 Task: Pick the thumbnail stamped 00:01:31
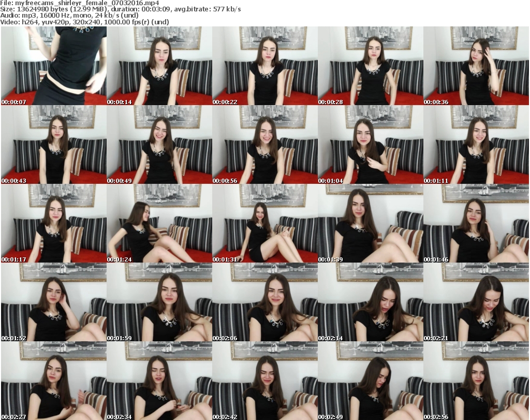click(265, 224)
